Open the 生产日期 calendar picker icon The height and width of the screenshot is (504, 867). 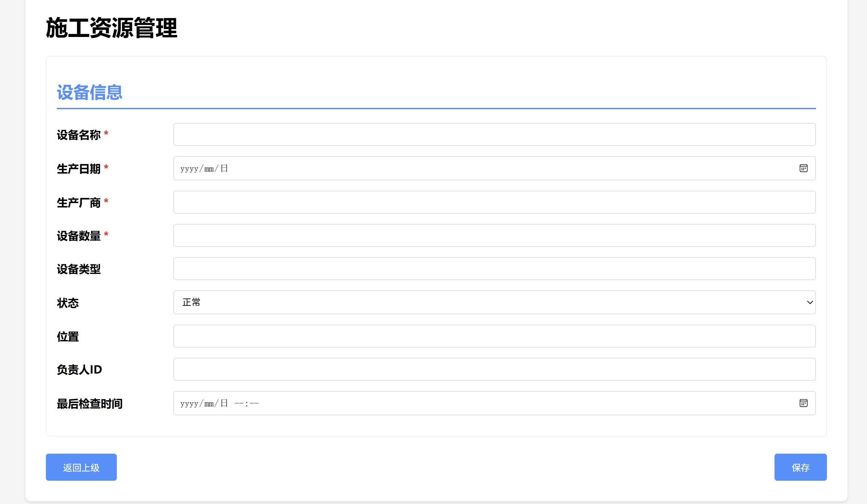coord(803,168)
